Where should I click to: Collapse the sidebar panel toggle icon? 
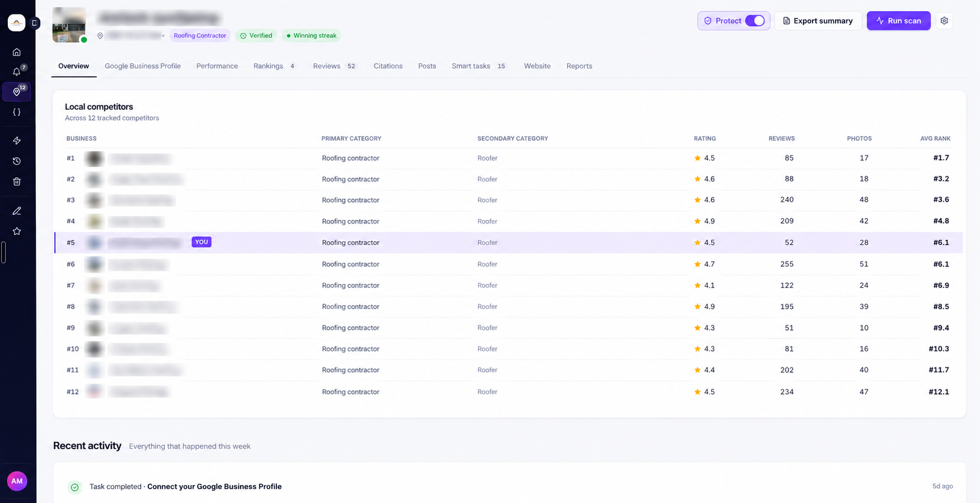[35, 23]
